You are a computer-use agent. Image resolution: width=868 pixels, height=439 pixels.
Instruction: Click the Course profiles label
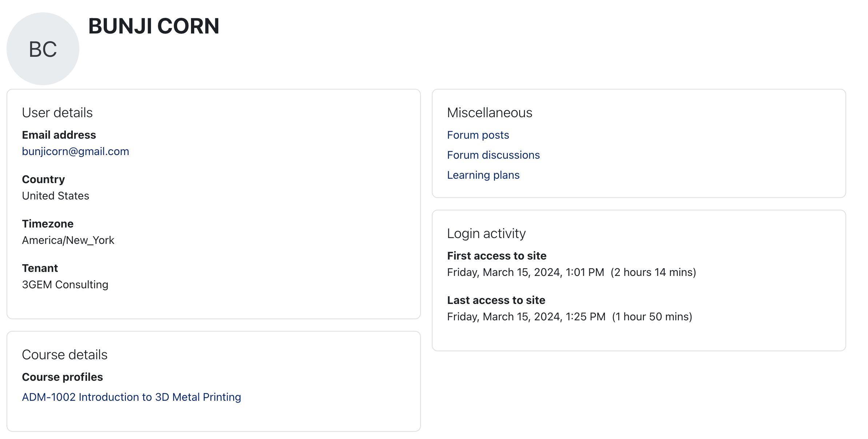coord(62,377)
